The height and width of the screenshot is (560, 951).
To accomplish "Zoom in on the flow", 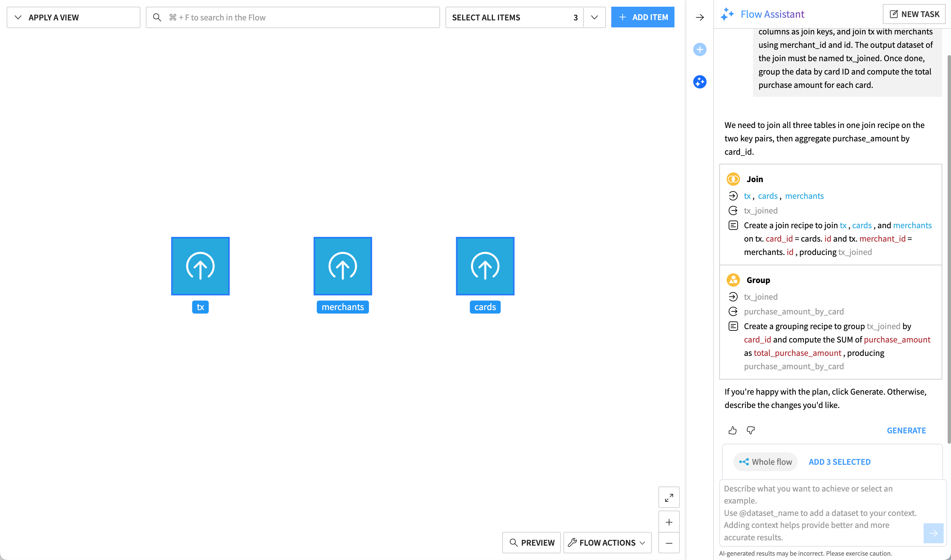I will [668, 522].
